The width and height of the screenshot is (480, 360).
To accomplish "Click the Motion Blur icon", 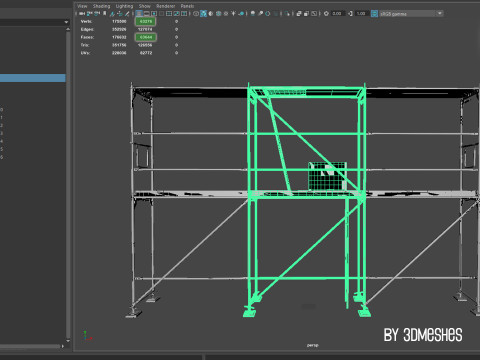I will (260, 14).
